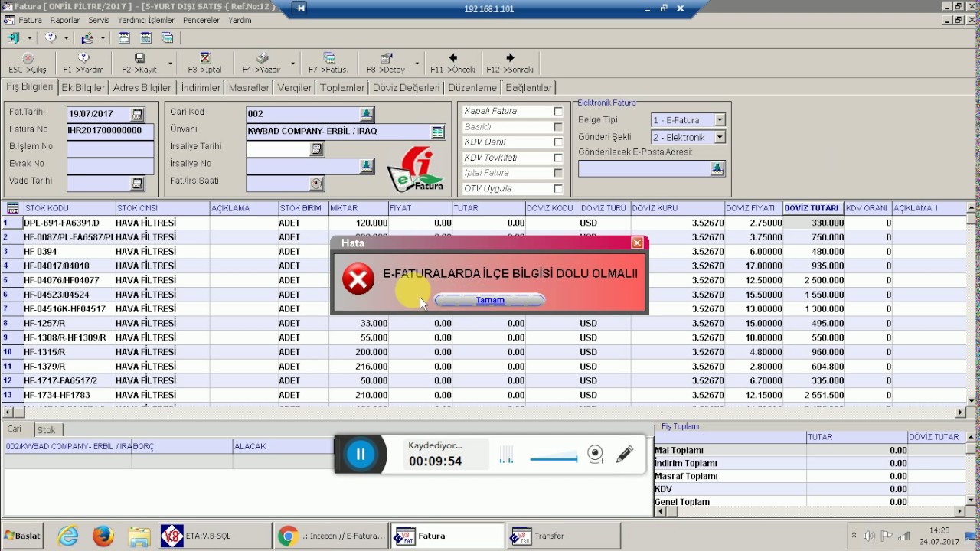Open the Servis menu
The height and width of the screenshot is (551, 980).
(98, 21)
